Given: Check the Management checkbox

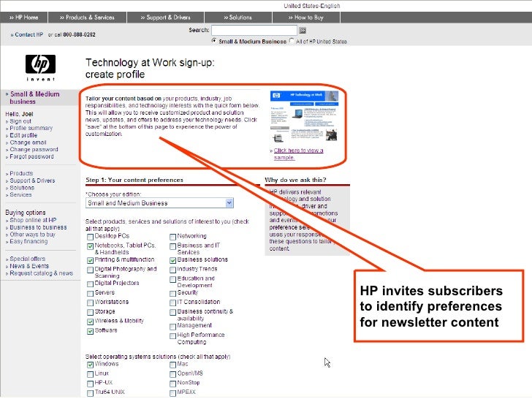Looking at the screenshot, I should pos(172,327).
